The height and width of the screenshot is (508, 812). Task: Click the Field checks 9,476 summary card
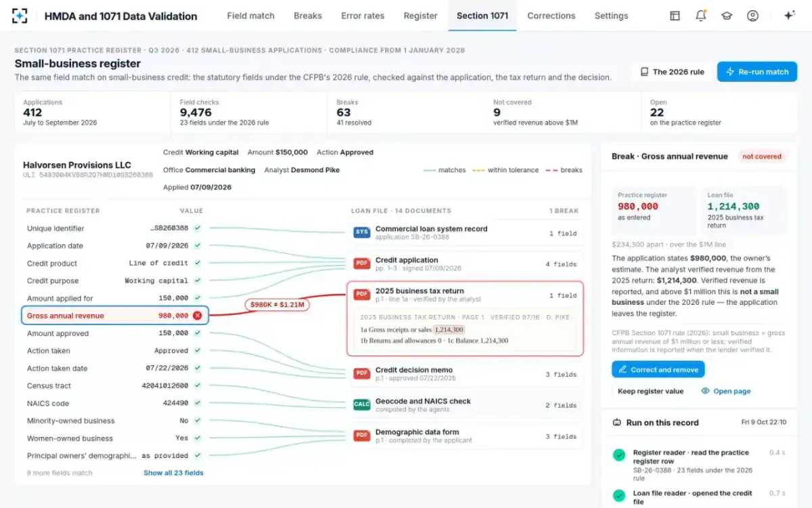pos(249,112)
